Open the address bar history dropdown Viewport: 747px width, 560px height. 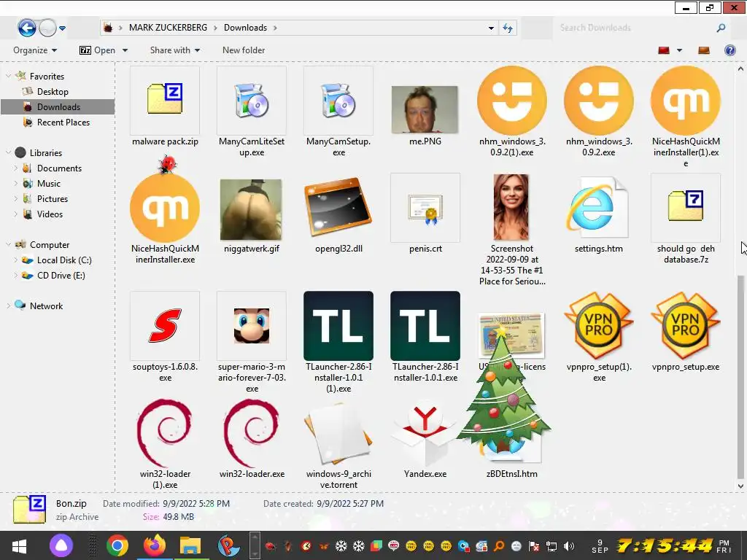click(491, 28)
